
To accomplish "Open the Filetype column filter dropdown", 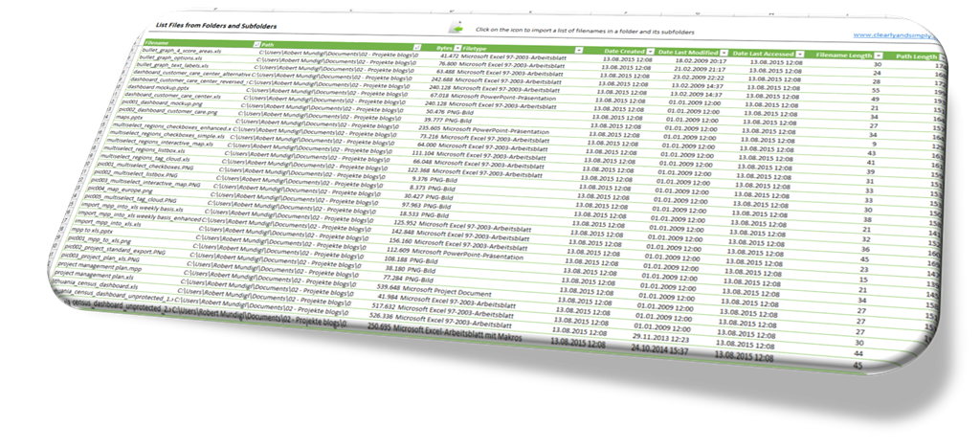I will pyautogui.click(x=579, y=50).
